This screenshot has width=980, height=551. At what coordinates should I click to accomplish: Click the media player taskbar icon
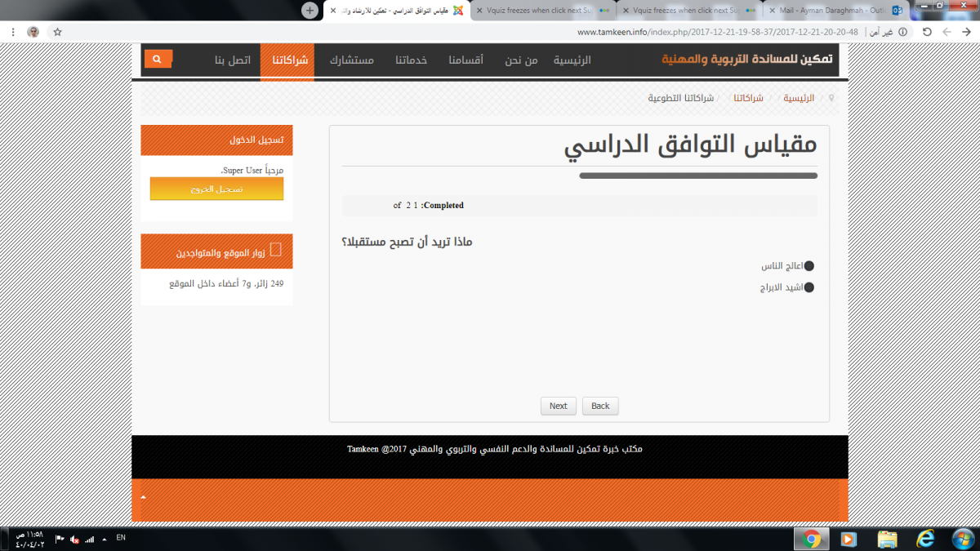click(x=849, y=539)
